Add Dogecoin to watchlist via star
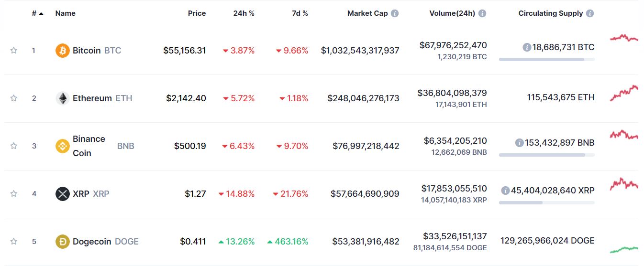The image size is (644, 266). [14, 242]
